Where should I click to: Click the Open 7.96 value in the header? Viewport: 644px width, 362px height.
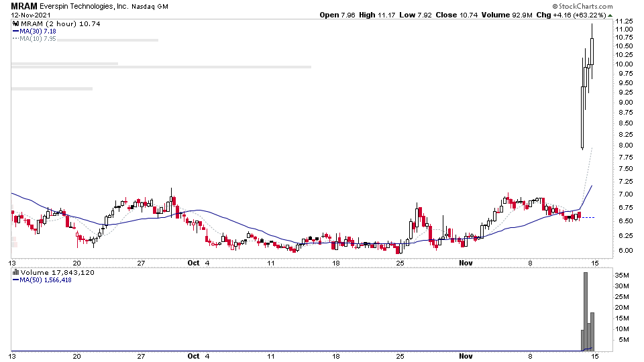337,15
